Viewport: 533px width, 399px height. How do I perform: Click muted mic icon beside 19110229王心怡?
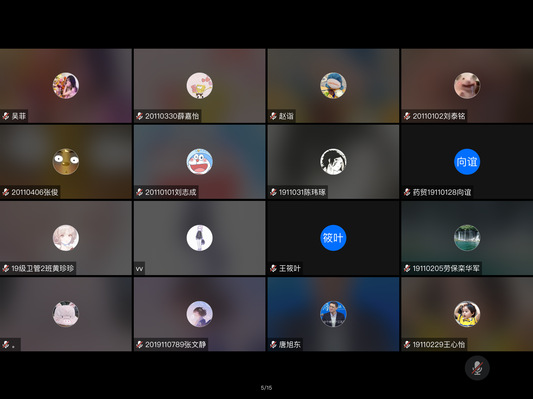pos(407,345)
